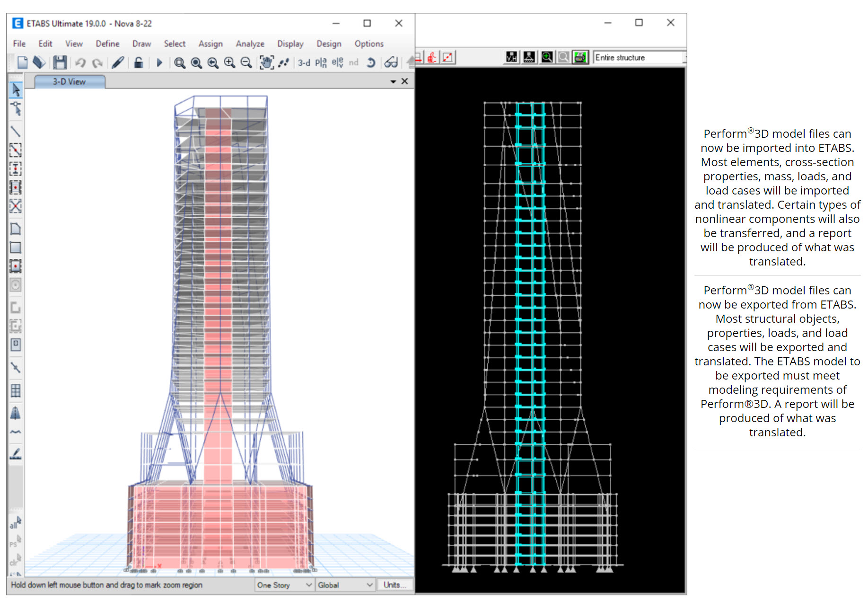Image resolution: width=868 pixels, height=601 pixels.
Task: Close the 3-D View panel
Action: coord(405,81)
